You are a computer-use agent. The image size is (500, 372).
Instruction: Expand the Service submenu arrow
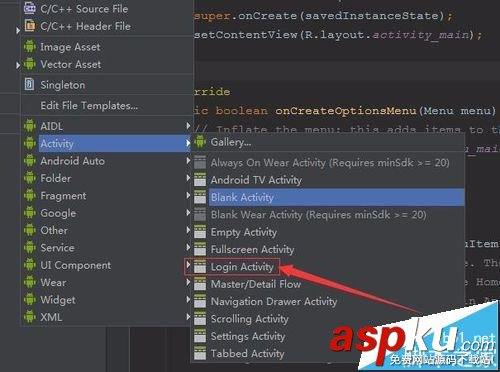[188, 247]
